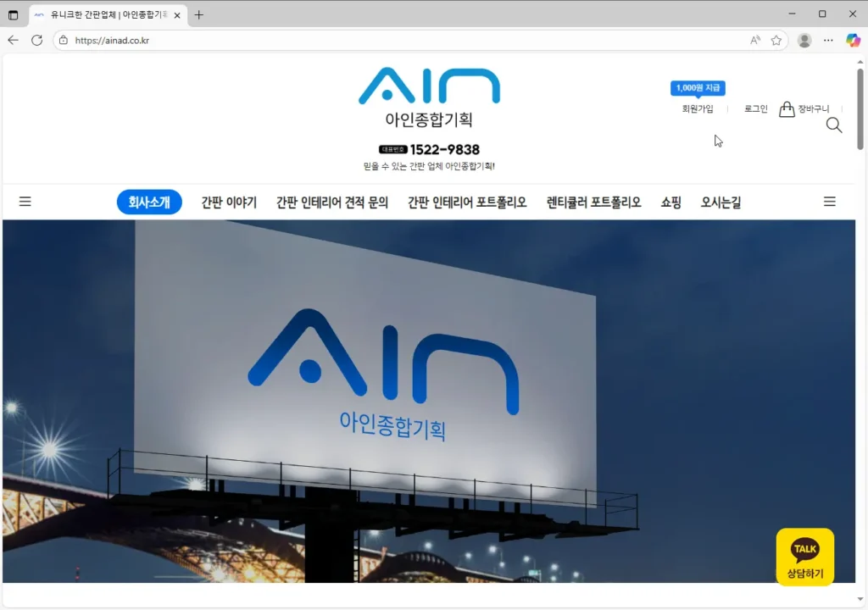Open 오시는길 directions menu

[x=721, y=202]
